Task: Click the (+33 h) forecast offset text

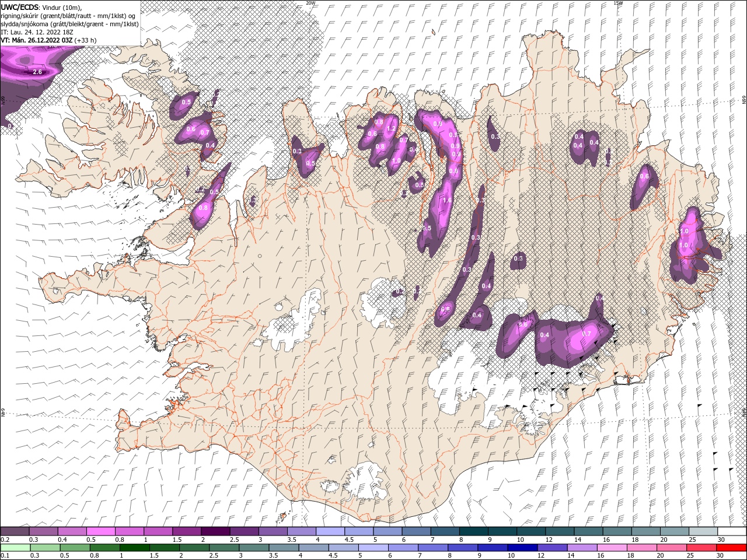Action: (86, 40)
